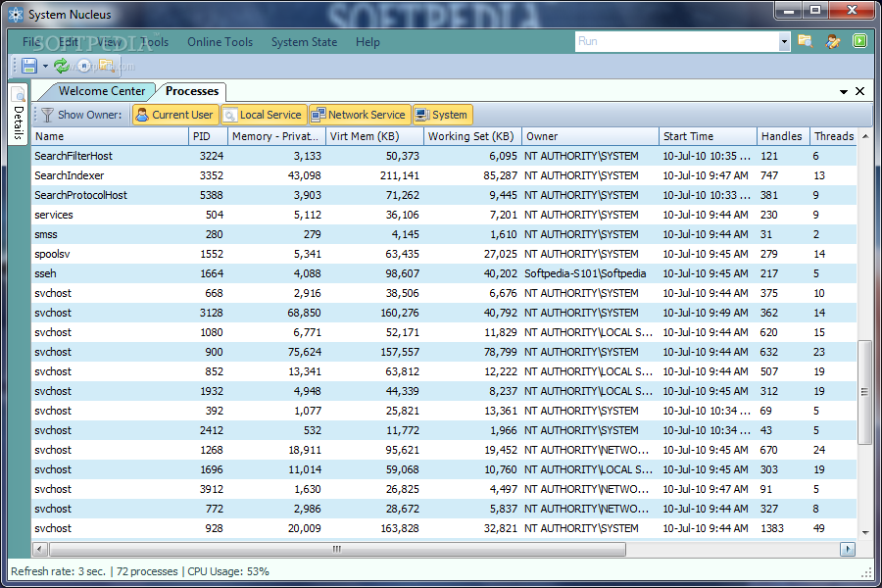Image resolution: width=882 pixels, height=588 pixels.
Task: Click the save (floppy disk) toolbar icon
Action: click(x=29, y=66)
